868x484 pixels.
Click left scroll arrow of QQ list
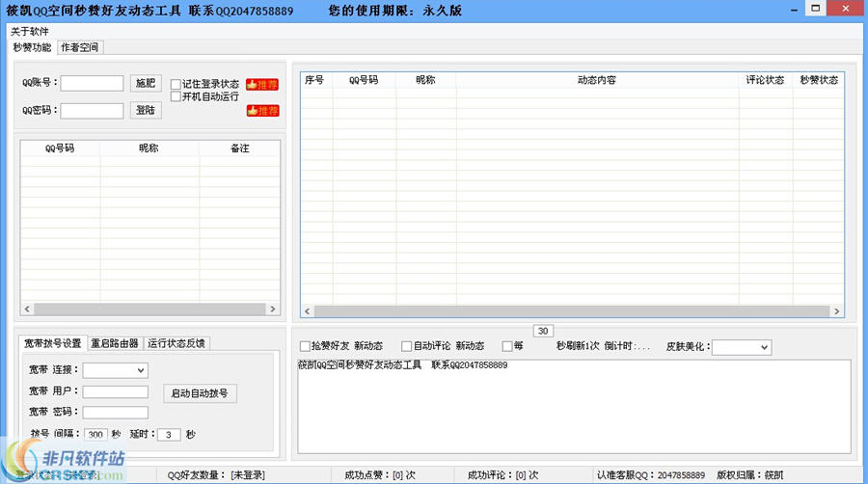tap(27, 309)
